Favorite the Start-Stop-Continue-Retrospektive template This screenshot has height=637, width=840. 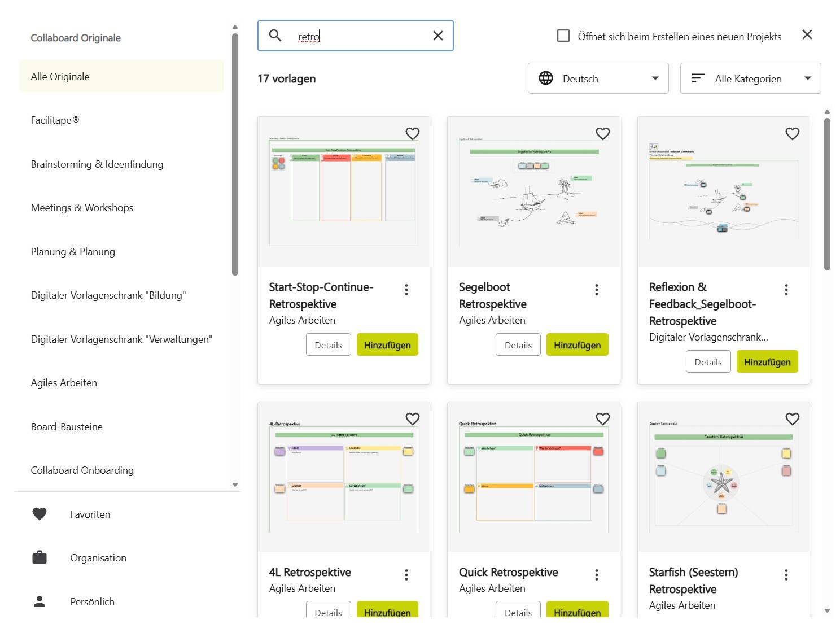pyautogui.click(x=413, y=134)
